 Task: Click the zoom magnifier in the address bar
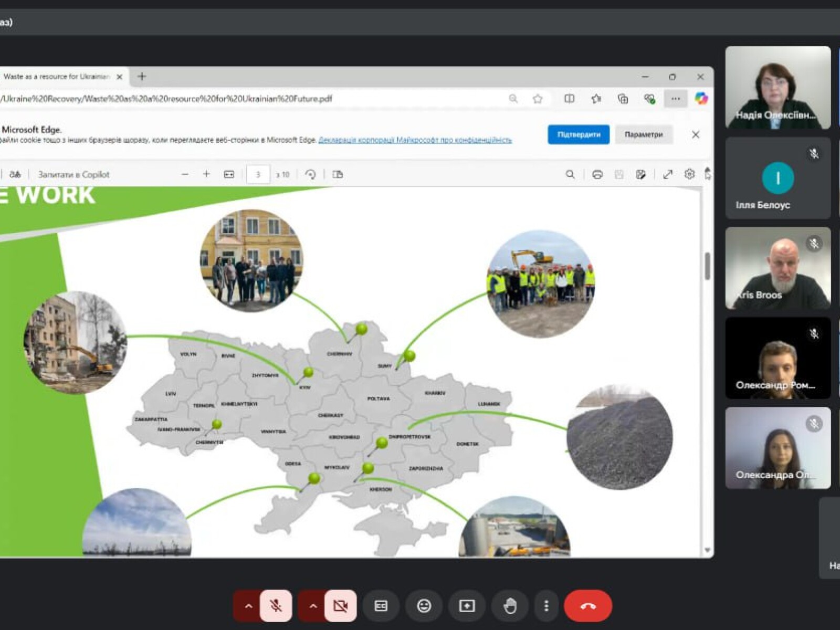pyautogui.click(x=513, y=99)
